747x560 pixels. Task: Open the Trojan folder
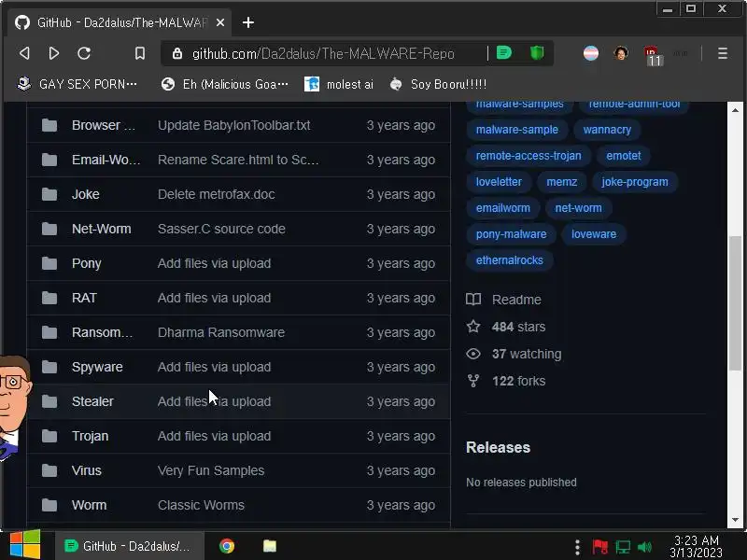point(90,436)
